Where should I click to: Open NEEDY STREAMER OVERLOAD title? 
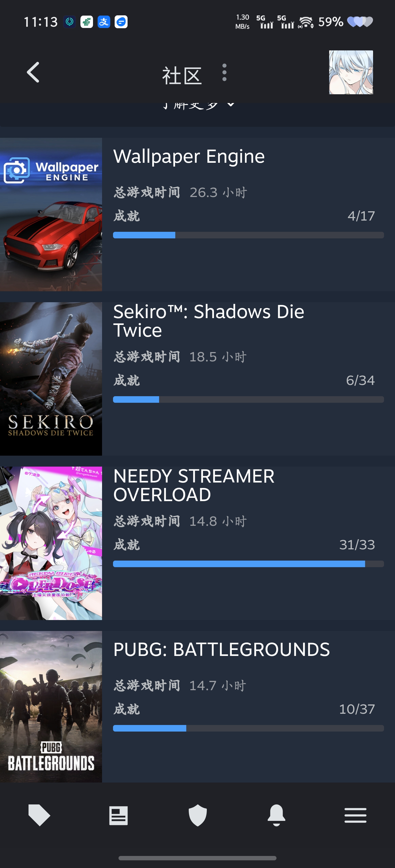pos(194,485)
